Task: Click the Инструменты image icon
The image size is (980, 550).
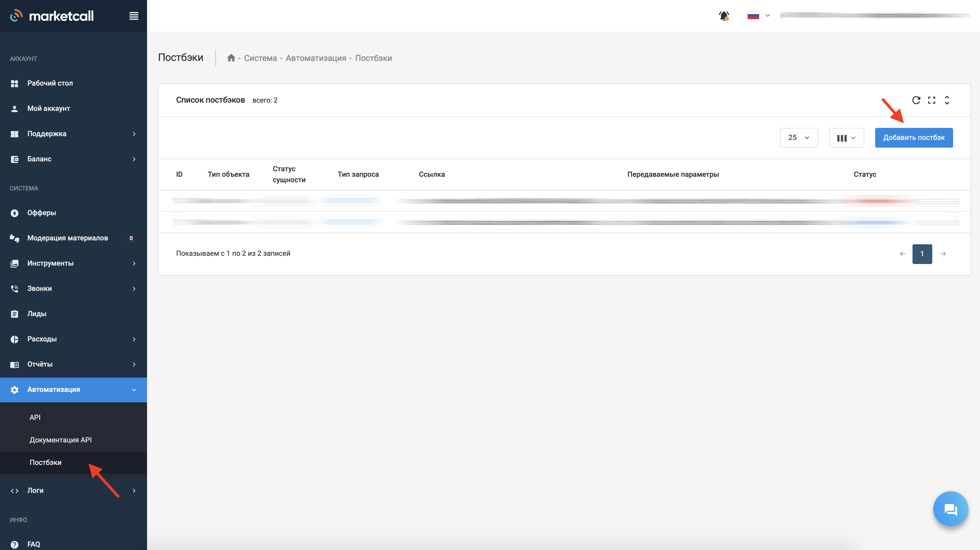Action: [15, 263]
